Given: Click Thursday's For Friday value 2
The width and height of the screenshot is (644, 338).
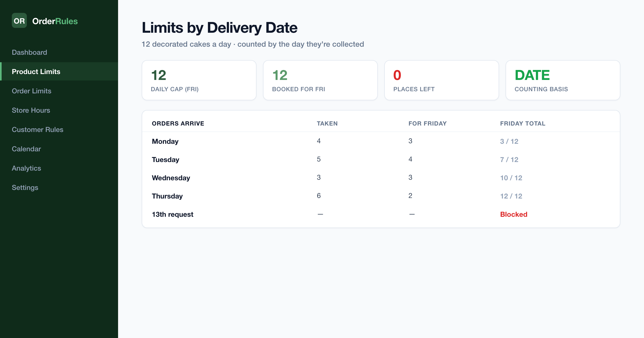Looking at the screenshot, I should click(410, 196).
